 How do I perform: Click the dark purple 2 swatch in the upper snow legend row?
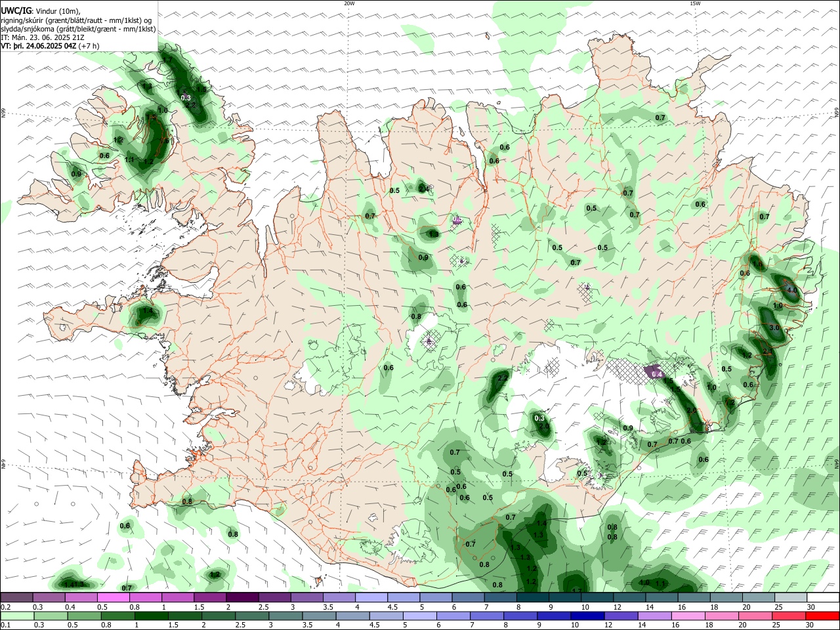coord(241,597)
